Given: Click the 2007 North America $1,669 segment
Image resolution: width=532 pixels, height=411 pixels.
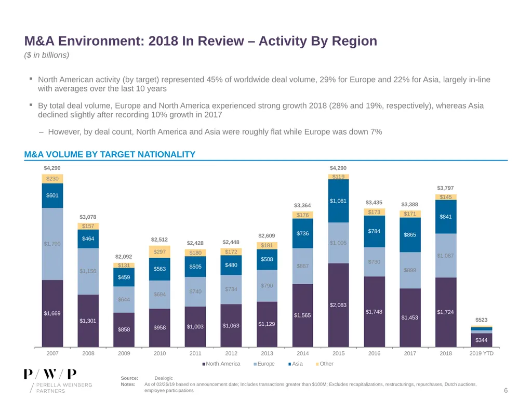Looking at the screenshot, I should pyautogui.click(x=52, y=314).
